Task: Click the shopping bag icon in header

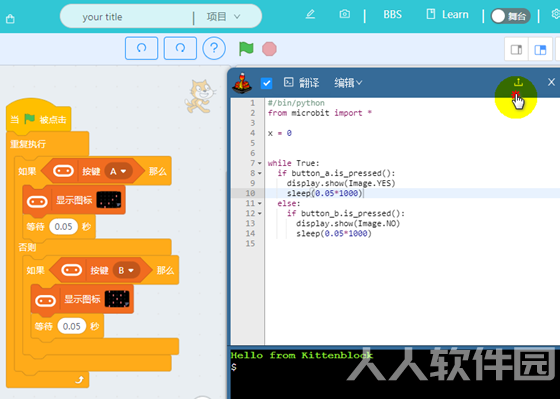Action: (x=10, y=18)
